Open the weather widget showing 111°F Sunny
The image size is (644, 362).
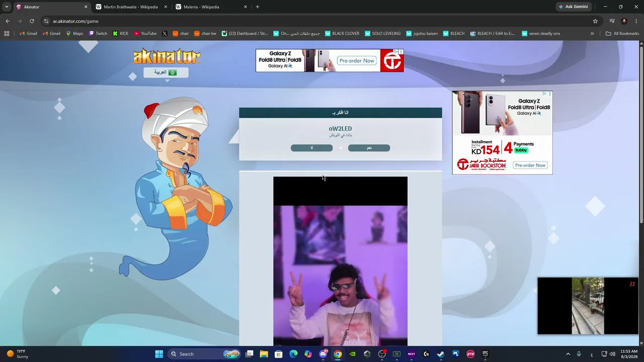tap(18, 354)
